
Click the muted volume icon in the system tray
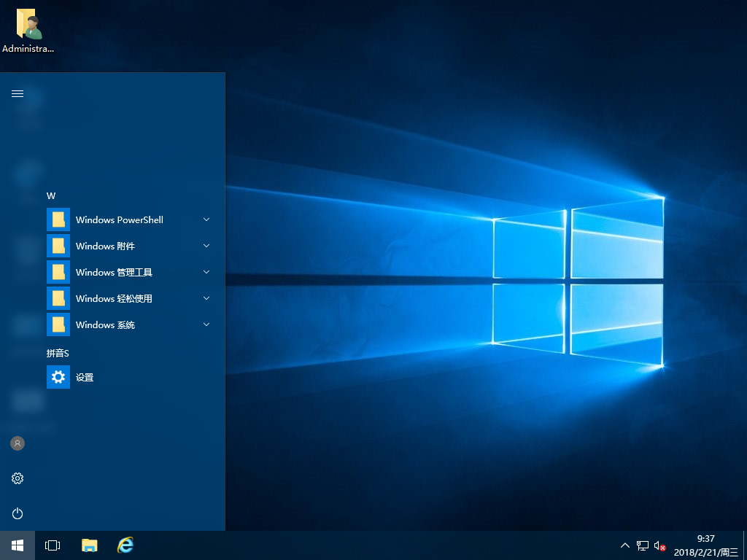click(x=659, y=545)
